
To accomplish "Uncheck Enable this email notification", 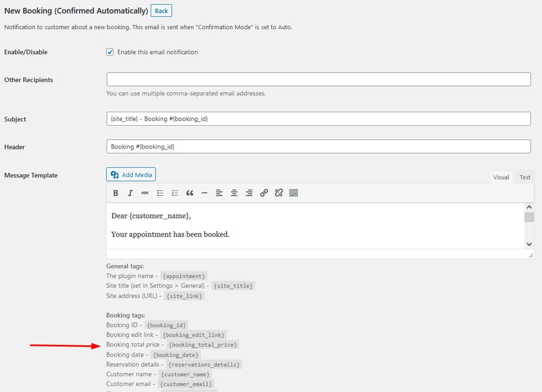I will coord(110,52).
